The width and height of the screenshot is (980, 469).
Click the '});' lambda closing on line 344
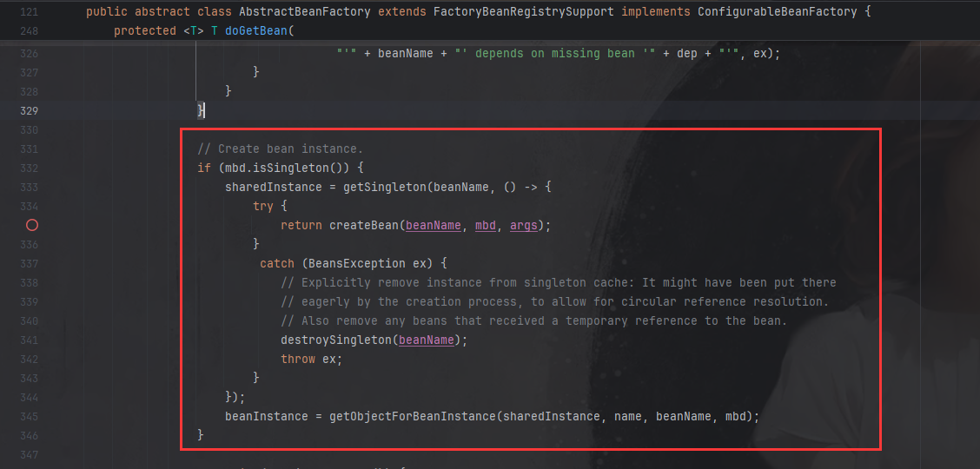[x=235, y=397]
